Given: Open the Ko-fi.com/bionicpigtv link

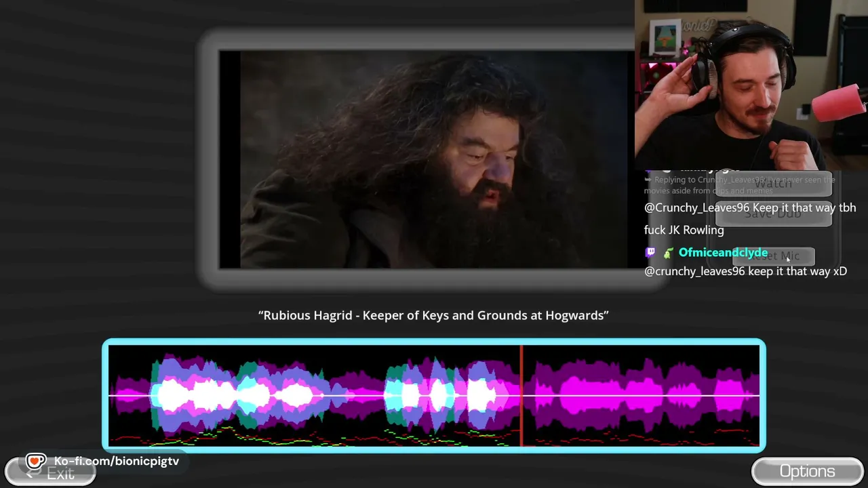Looking at the screenshot, I should [117, 461].
